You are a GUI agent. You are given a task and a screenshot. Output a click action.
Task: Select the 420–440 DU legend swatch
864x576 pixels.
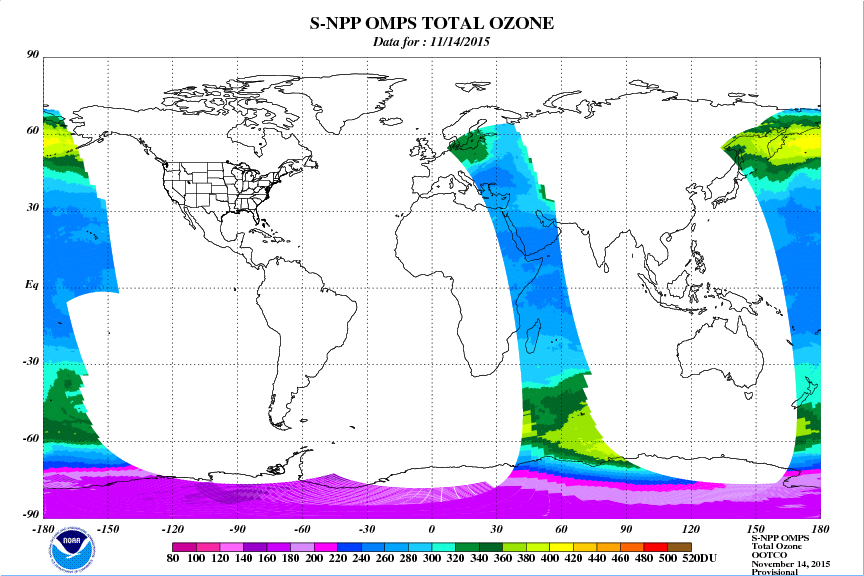pyautogui.click(x=585, y=547)
